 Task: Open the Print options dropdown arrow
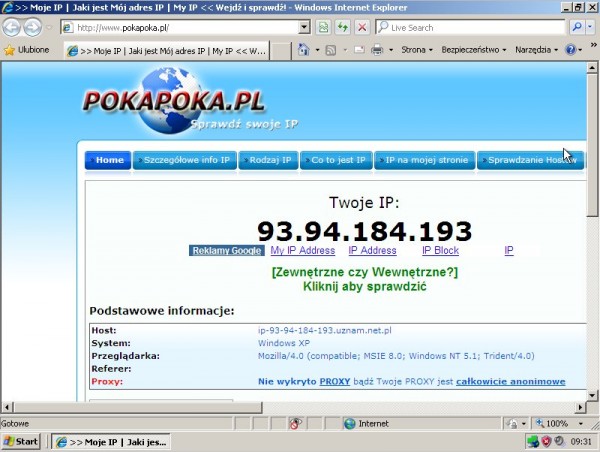point(391,50)
